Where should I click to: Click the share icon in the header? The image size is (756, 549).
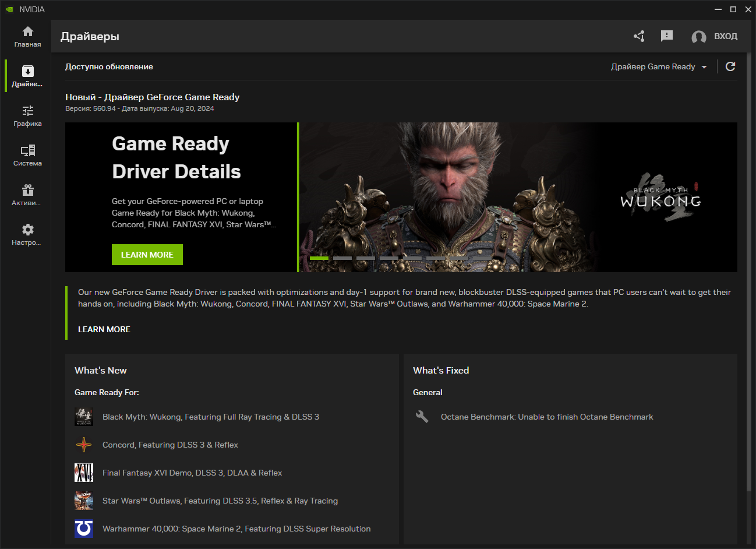click(x=639, y=36)
